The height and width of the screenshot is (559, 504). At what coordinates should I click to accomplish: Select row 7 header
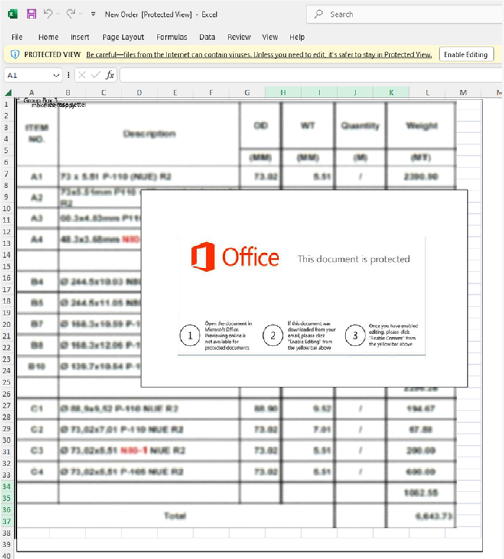[6, 174]
